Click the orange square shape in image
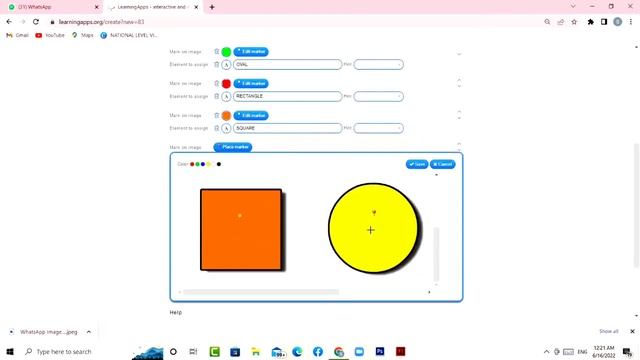640x360 pixels. tap(241, 229)
